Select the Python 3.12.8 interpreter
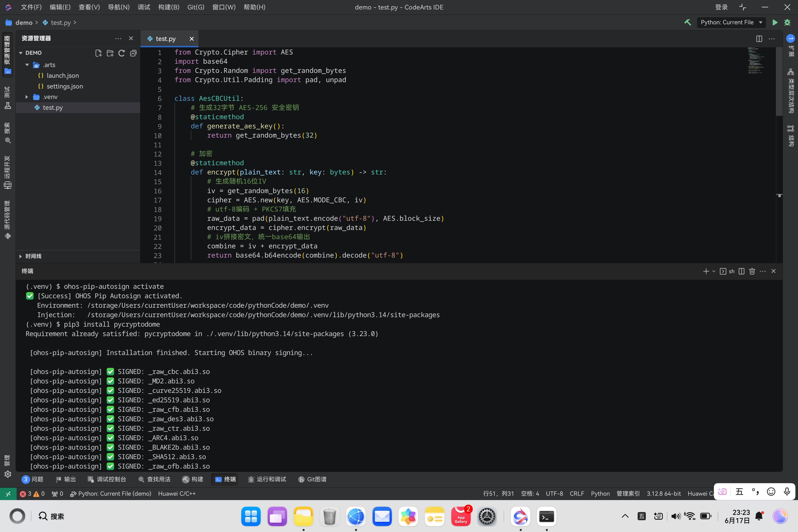The height and width of the screenshot is (532, 798). [x=664, y=494]
